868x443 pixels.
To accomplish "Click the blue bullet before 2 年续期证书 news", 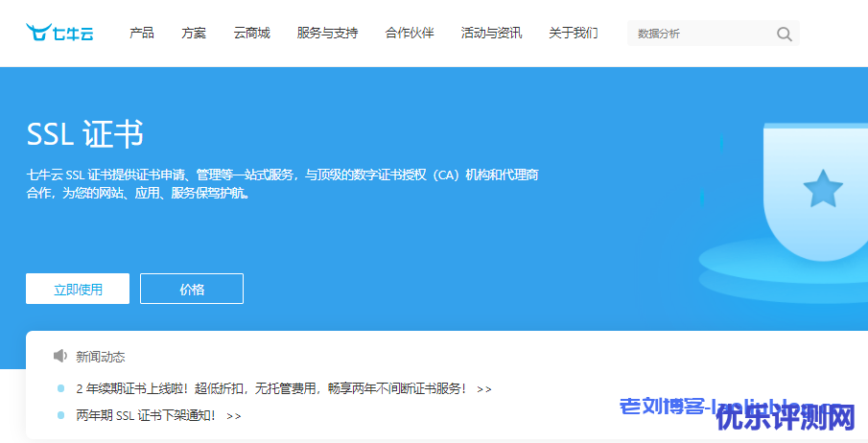I will (x=60, y=389).
